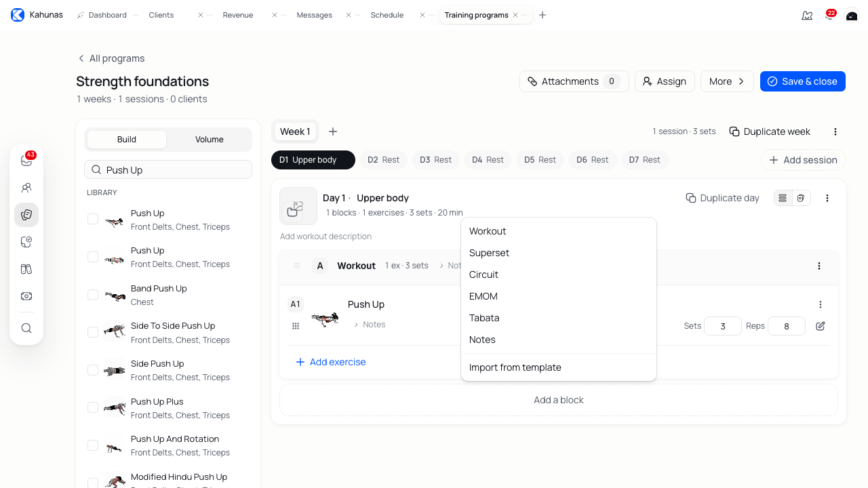Switch to list view layout icon
Viewport: 868px width, 488px height.
click(x=783, y=198)
